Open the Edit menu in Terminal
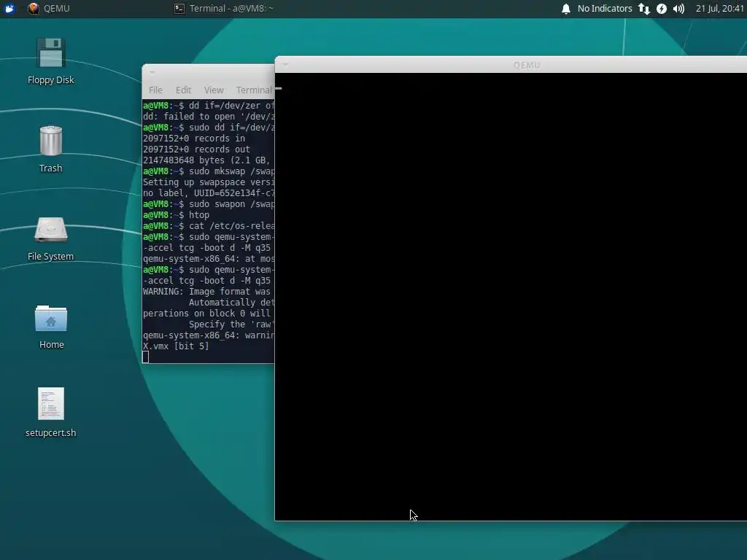Viewport: 747px width, 560px height. (x=183, y=90)
